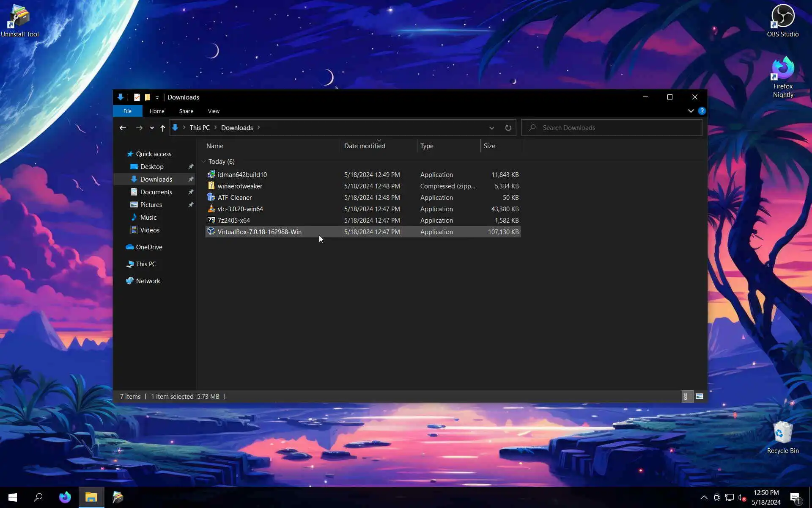Refresh the Downloads folder view
The height and width of the screenshot is (508, 812).
[x=508, y=127]
